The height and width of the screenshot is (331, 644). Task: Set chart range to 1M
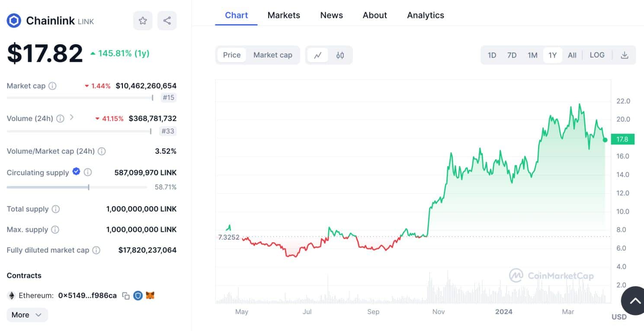[x=532, y=55]
